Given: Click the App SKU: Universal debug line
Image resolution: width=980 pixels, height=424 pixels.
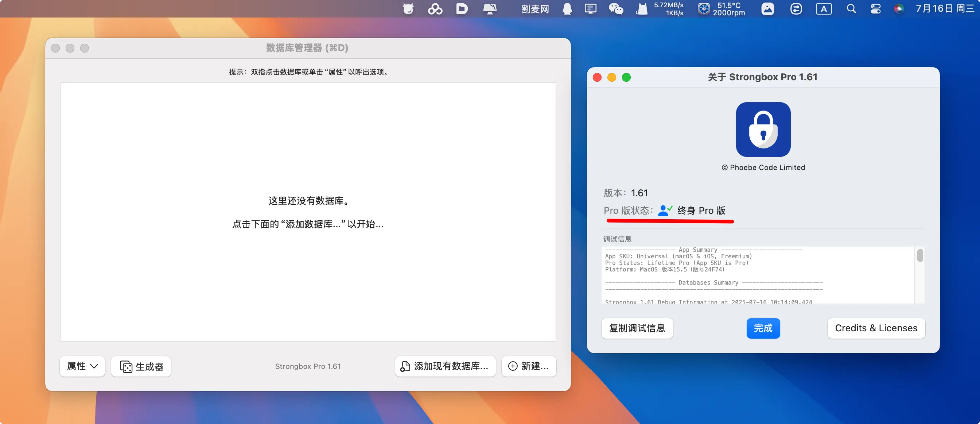Looking at the screenshot, I should pos(678,257).
